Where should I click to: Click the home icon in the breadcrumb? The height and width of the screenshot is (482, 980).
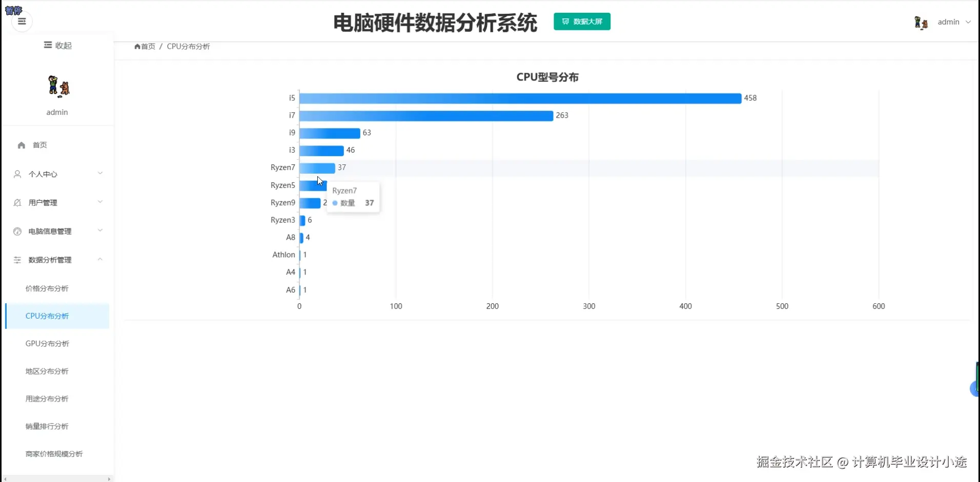137,46
